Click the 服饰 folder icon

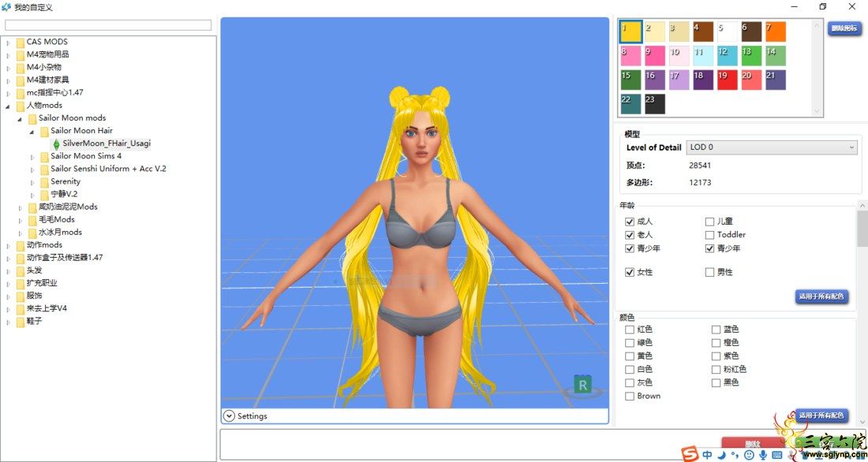click(21, 296)
